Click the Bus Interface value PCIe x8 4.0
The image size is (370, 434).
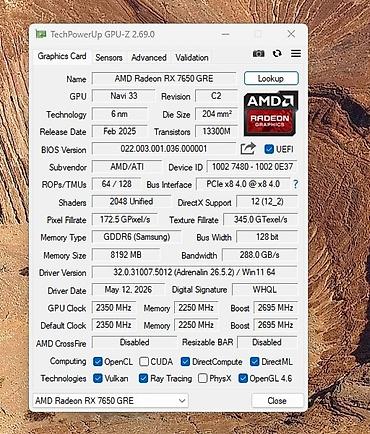click(243, 184)
